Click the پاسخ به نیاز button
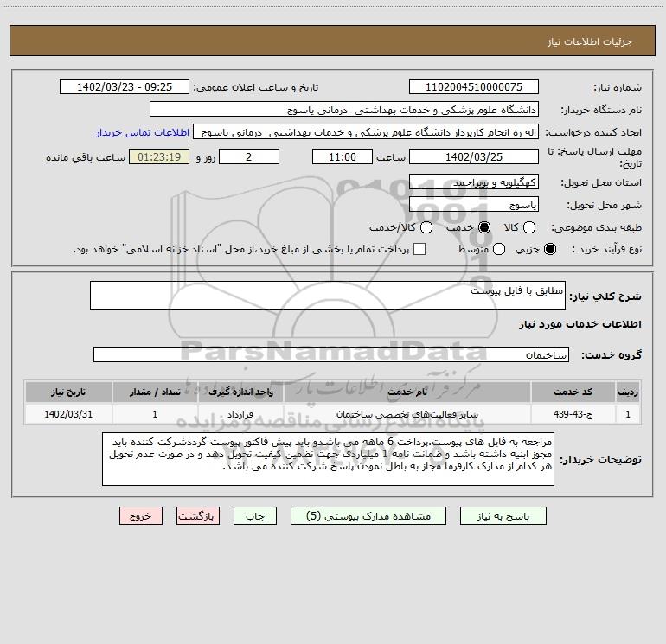This screenshot has width=666, height=644. pos(503,516)
